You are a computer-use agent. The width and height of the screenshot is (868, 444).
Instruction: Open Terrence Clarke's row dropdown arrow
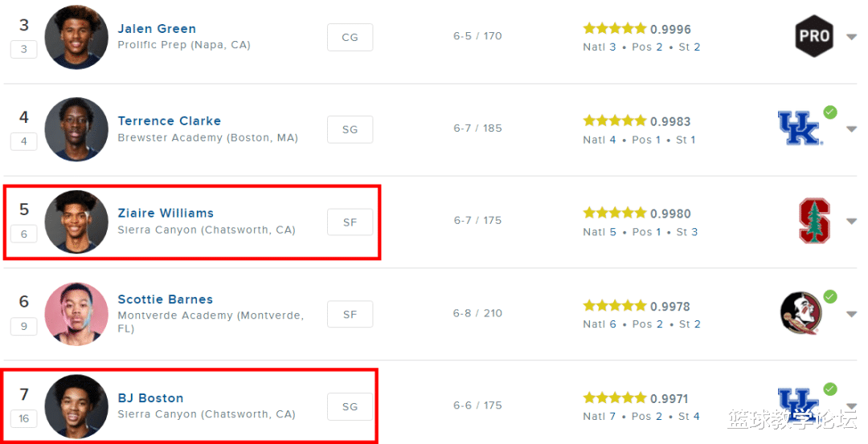coord(851,129)
